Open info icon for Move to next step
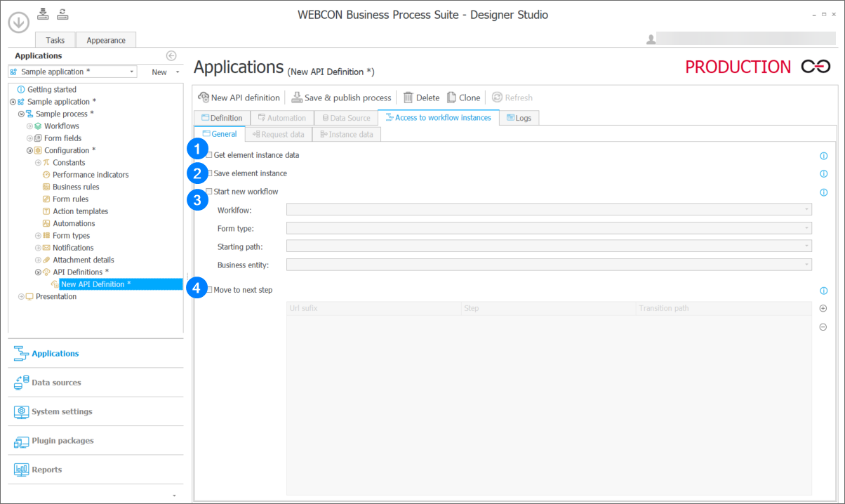The image size is (845, 504). [823, 291]
